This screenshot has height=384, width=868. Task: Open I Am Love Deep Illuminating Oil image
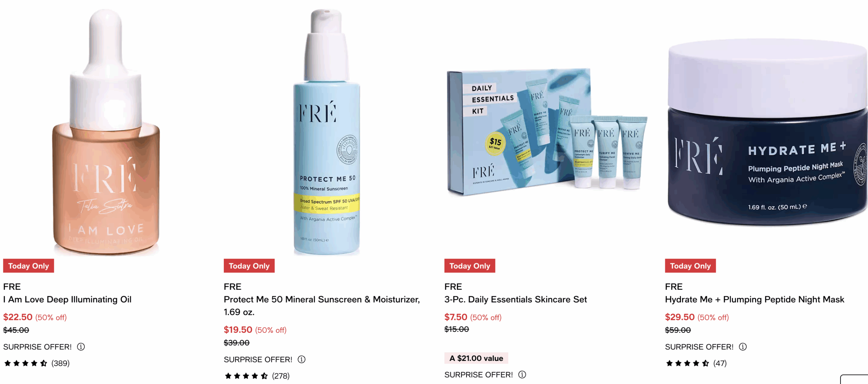pos(106,132)
